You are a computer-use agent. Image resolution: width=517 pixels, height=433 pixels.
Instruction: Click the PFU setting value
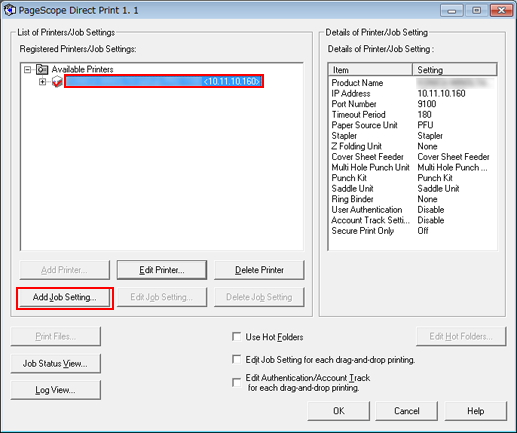pyautogui.click(x=425, y=125)
